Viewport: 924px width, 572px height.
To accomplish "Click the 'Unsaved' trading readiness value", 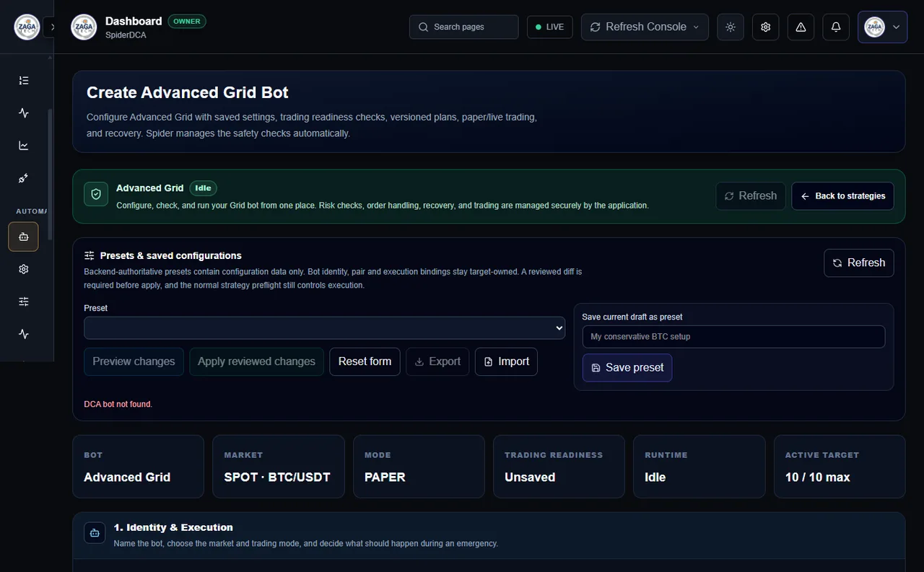I will click(x=530, y=477).
